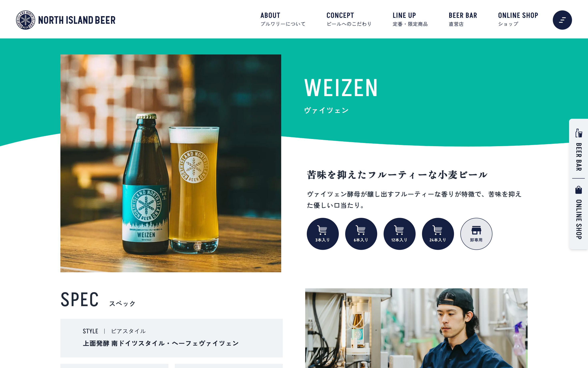Click the bottle icon on side tab
Image resolution: width=588 pixels, height=368 pixels.
point(579,133)
